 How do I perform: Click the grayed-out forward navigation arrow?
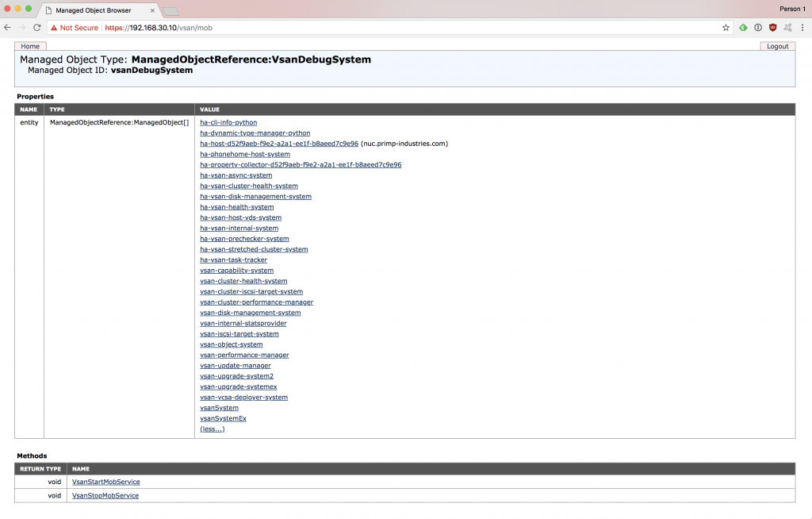click(x=21, y=26)
